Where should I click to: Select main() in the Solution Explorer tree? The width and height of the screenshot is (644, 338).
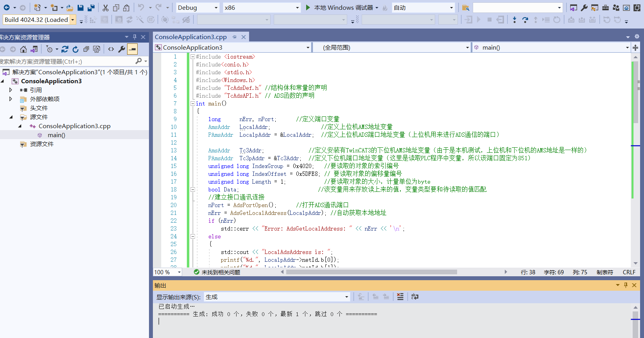pyautogui.click(x=56, y=135)
